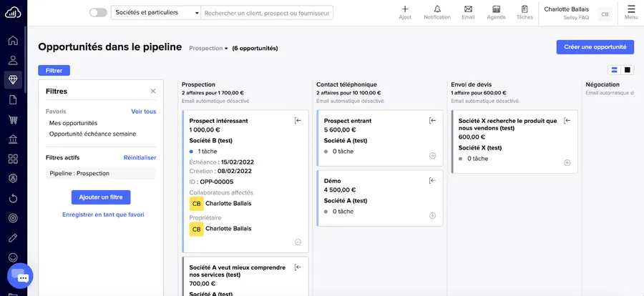Click the shopping cart icon in sidebar
The image size is (644, 296).
point(13,119)
